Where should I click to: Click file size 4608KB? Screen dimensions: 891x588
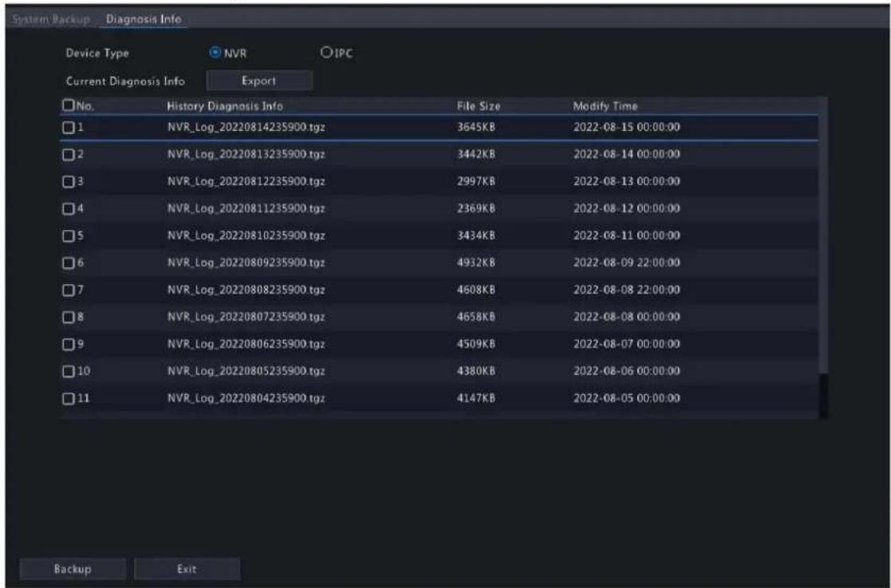tap(476, 290)
